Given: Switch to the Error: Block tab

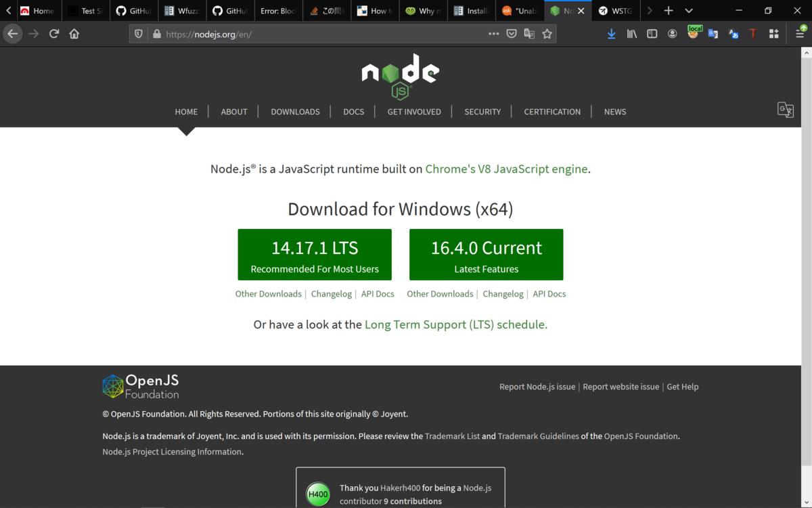Looking at the screenshot, I should 277,11.
